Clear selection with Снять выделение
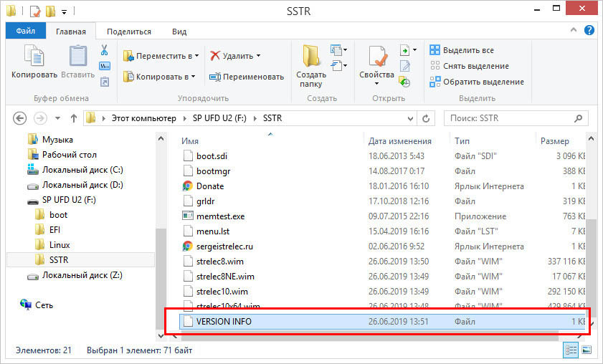This screenshot has height=364, width=603. [x=469, y=66]
